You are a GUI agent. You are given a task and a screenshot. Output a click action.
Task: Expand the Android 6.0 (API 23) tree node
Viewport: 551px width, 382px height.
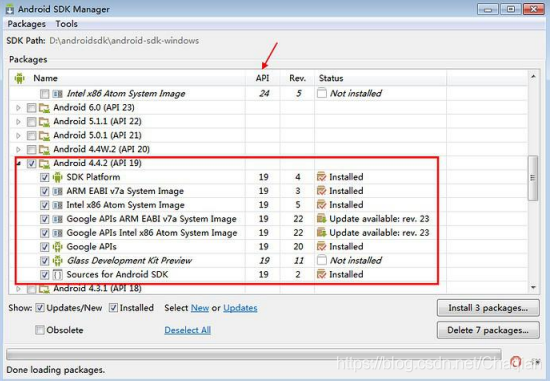click(18, 108)
